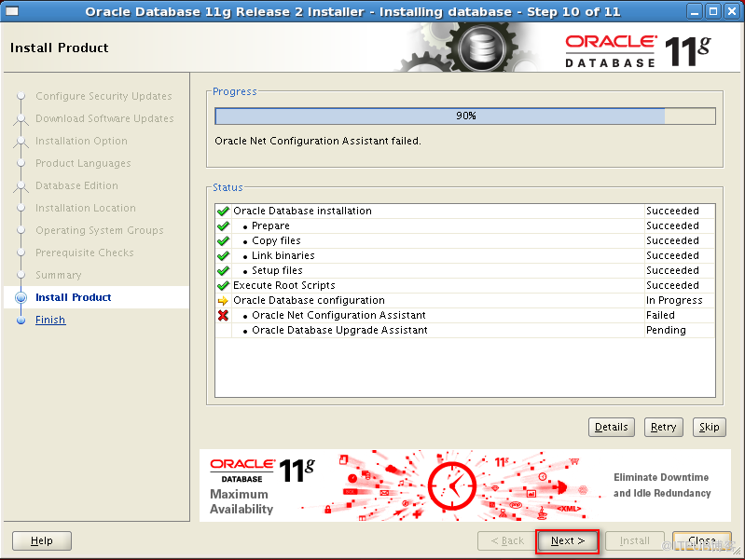Click green checkmark beside Execute Root Scripts
This screenshot has height=560, width=745.
(x=223, y=285)
